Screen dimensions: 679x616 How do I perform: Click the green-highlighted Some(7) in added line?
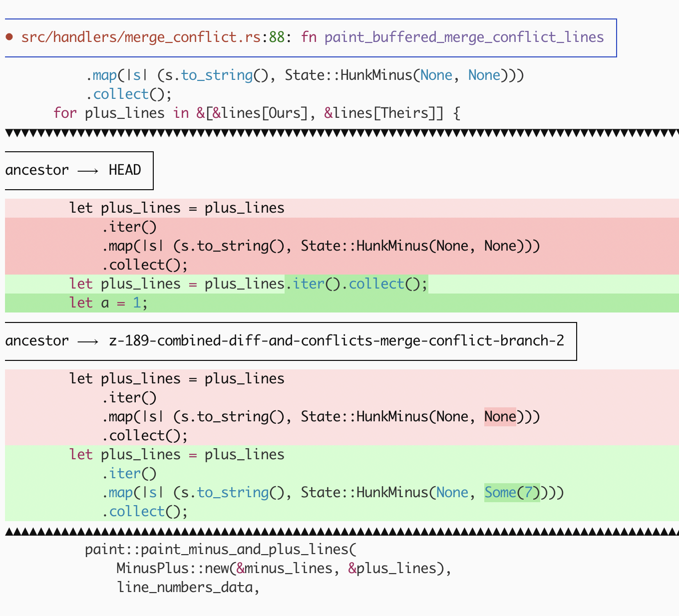click(x=512, y=493)
